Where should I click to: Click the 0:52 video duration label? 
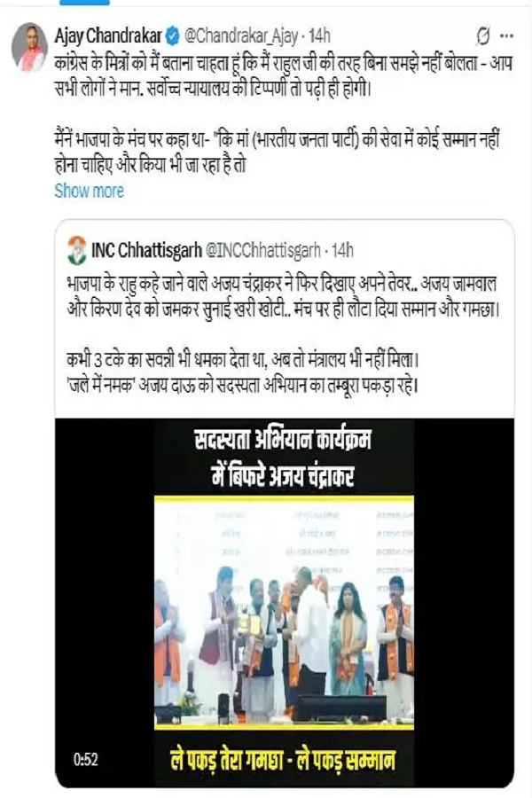click(85, 760)
